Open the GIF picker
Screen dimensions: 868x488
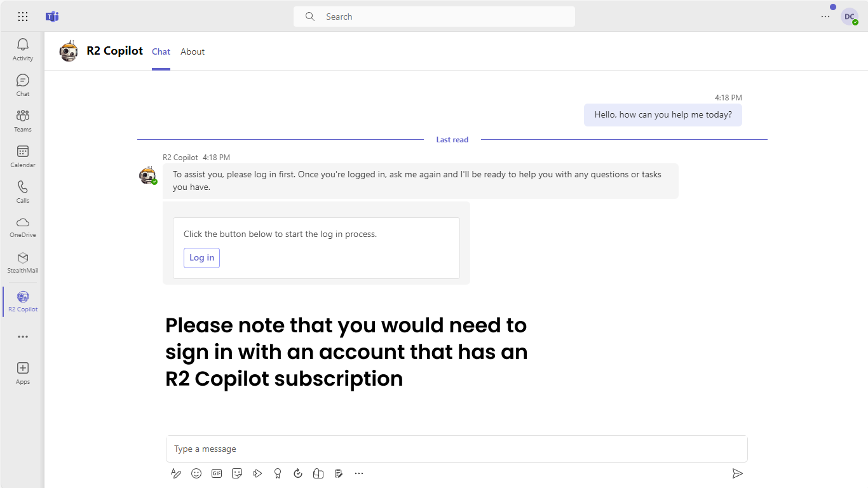[x=217, y=473]
